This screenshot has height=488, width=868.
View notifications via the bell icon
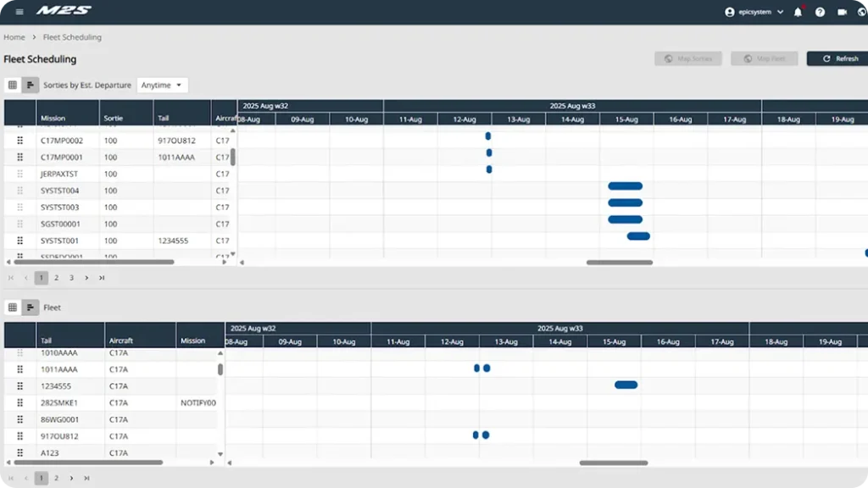797,12
